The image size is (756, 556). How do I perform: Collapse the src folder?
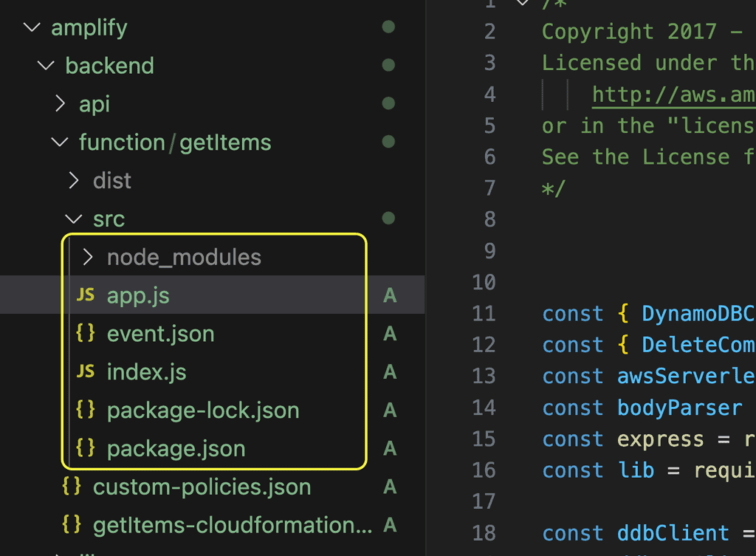pos(74,219)
